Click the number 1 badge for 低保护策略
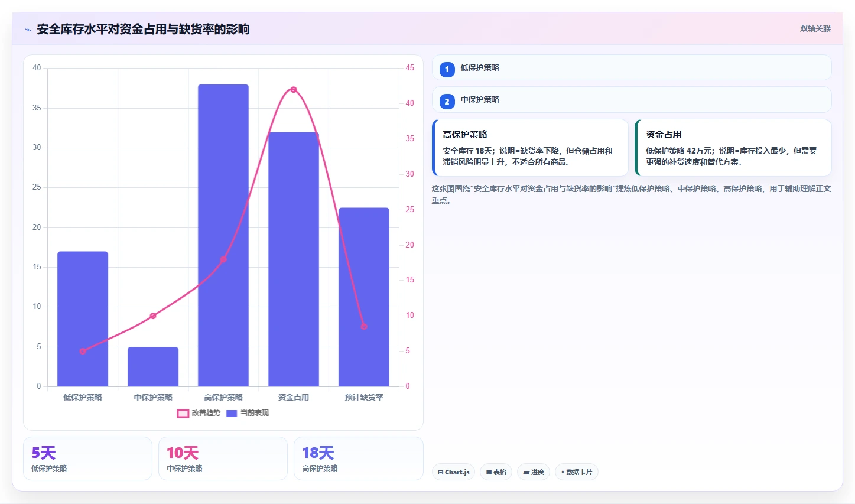855x504 pixels. (447, 69)
